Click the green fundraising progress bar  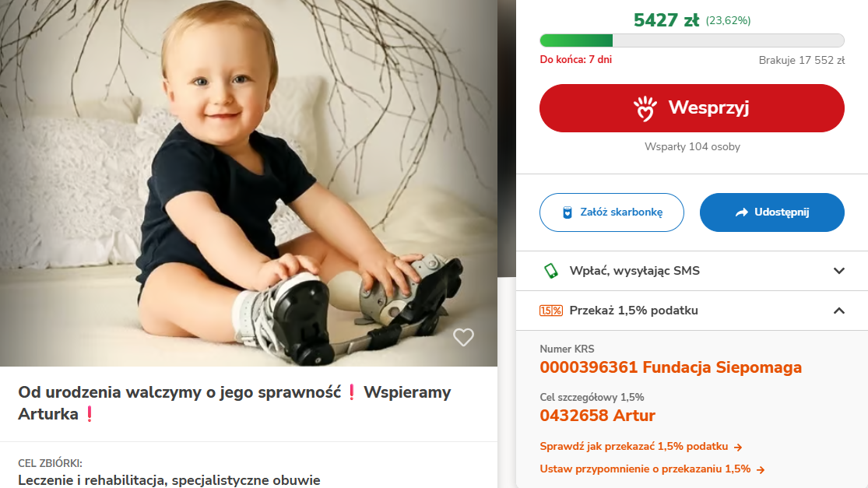692,40
